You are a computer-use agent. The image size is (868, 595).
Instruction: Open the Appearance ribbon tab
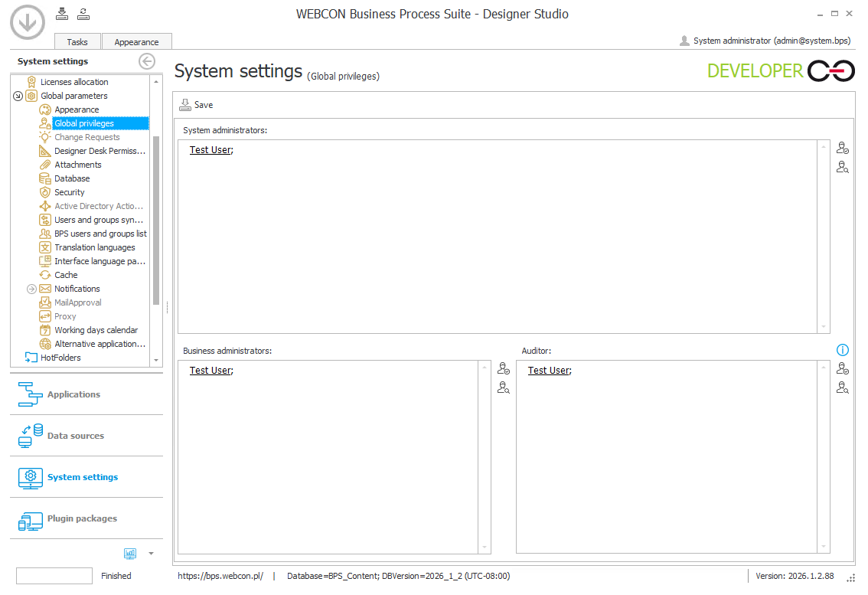point(137,42)
